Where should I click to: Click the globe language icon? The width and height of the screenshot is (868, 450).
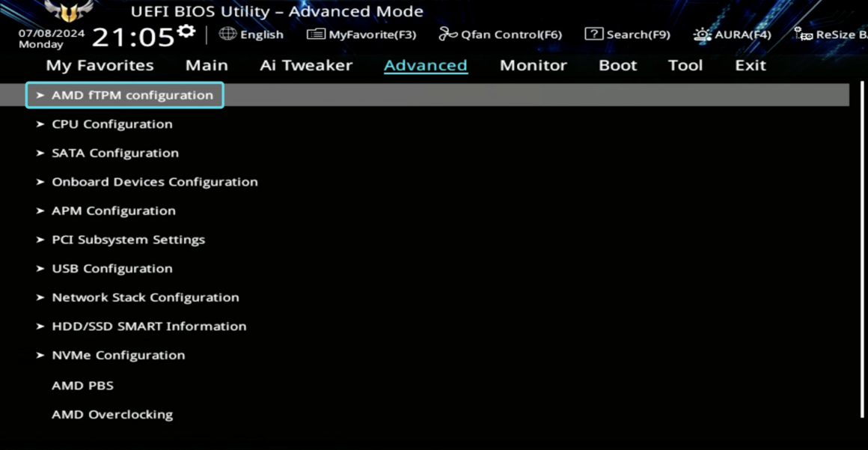pyautogui.click(x=227, y=34)
